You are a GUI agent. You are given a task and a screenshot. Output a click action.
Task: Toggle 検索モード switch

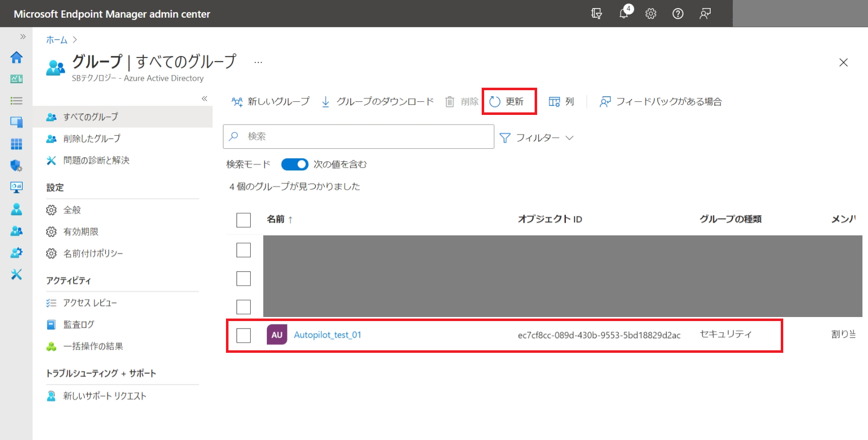click(295, 164)
